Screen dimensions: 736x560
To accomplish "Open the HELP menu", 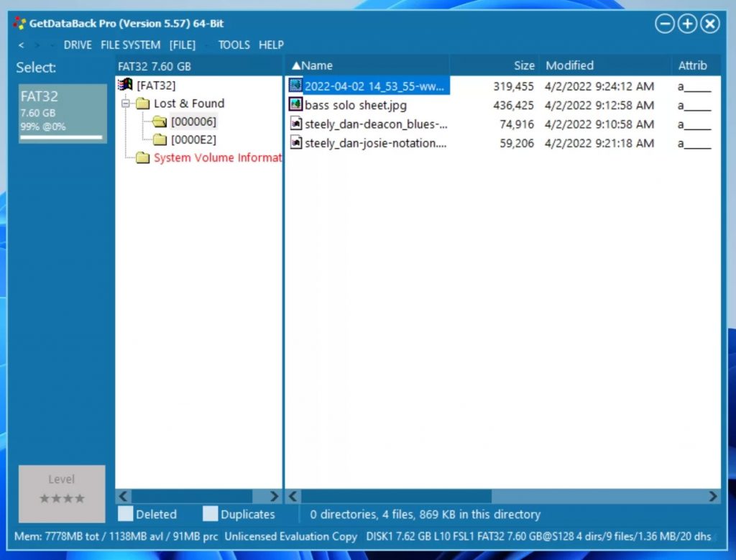I will point(271,45).
